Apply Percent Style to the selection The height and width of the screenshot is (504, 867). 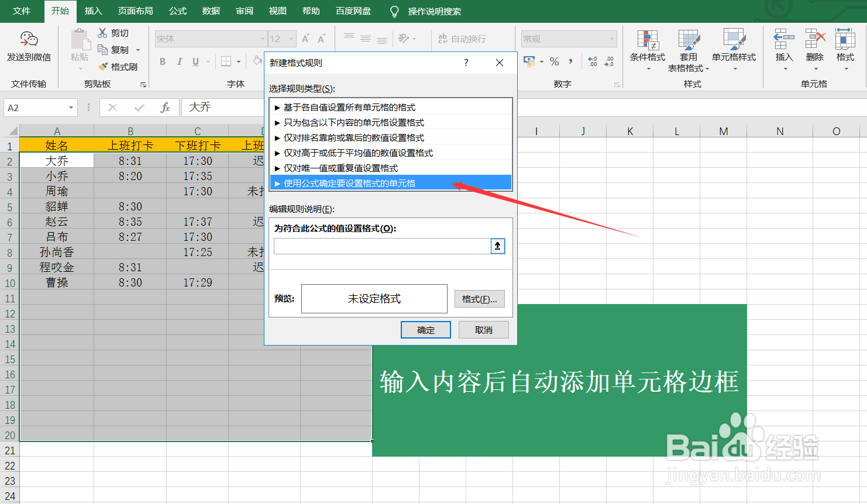pos(554,61)
